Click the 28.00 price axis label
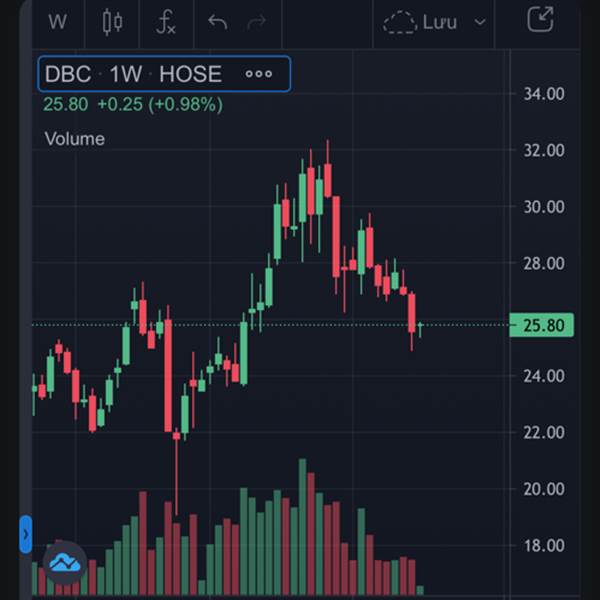 coord(544,264)
